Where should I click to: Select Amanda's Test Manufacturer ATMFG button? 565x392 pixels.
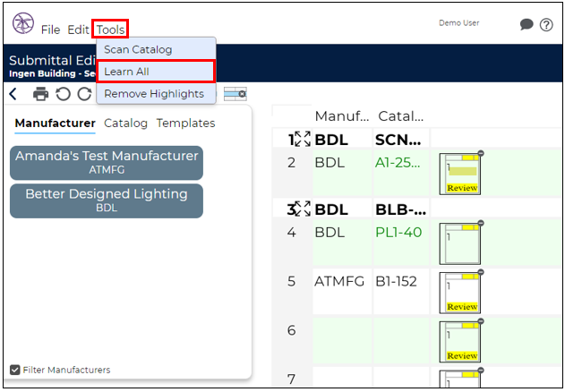[x=107, y=163]
